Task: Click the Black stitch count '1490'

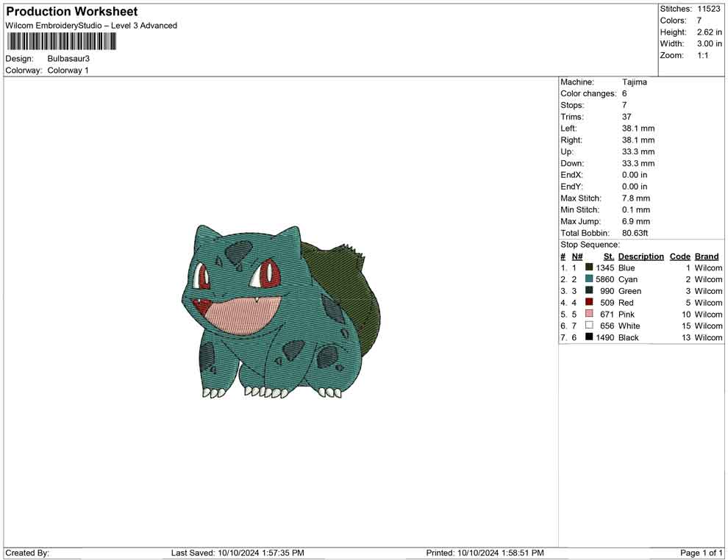Action: point(605,337)
